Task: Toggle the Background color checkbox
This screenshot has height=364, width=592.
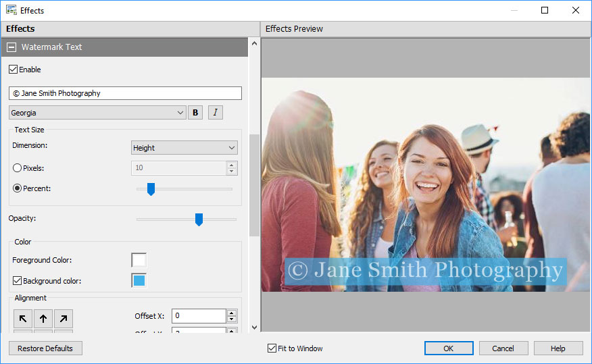Action: point(17,281)
